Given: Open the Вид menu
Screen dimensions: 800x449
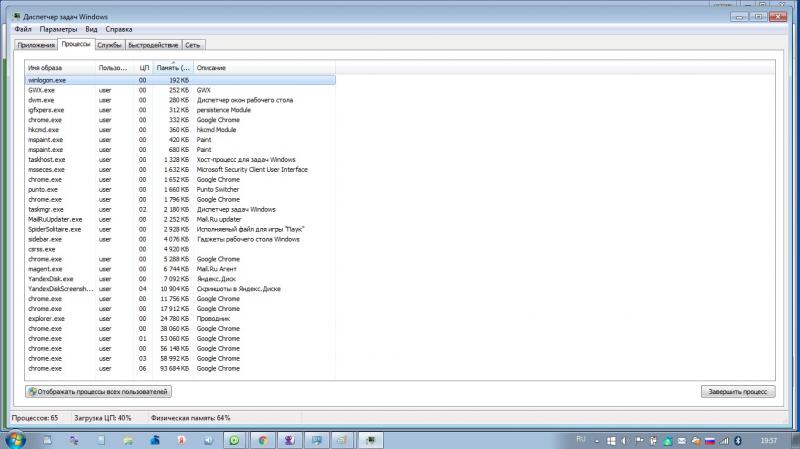Looking at the screenshot, I should pyautogui.click(x=91, y=29).
